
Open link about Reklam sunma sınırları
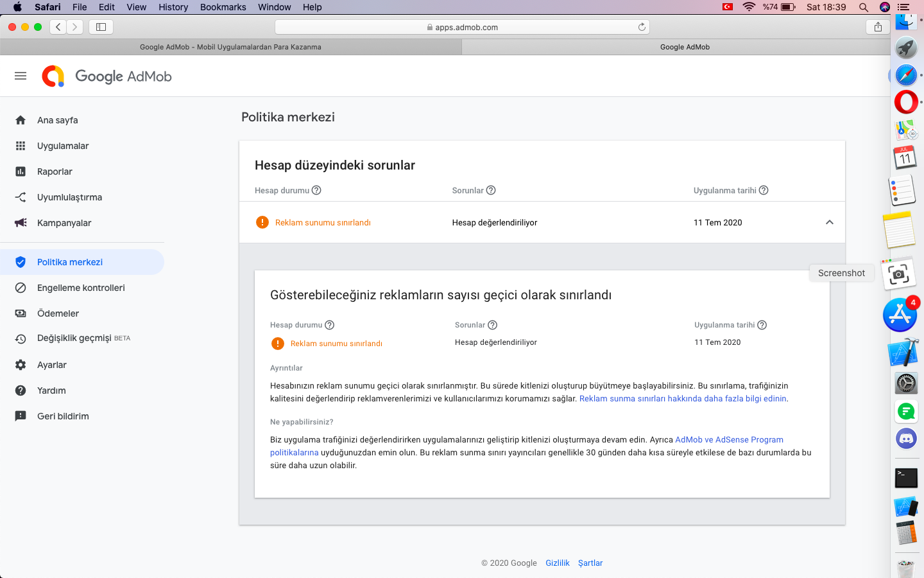point(683,399)
